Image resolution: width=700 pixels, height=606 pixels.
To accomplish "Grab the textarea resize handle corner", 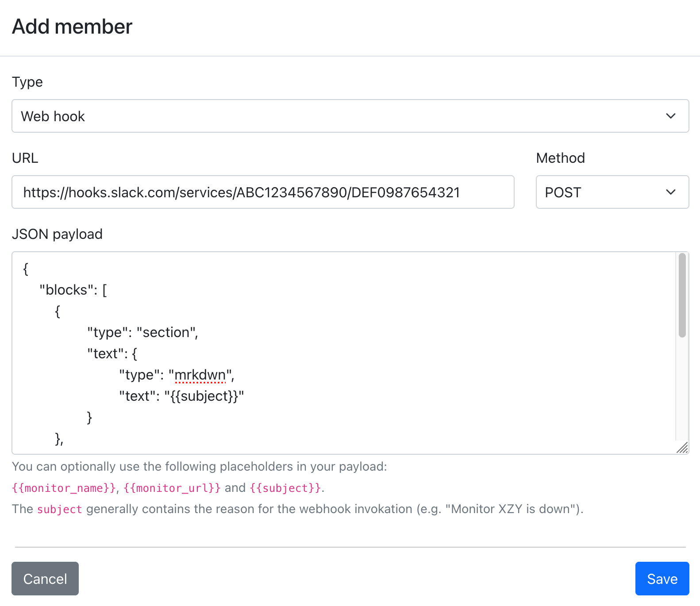I will point(682,448).
